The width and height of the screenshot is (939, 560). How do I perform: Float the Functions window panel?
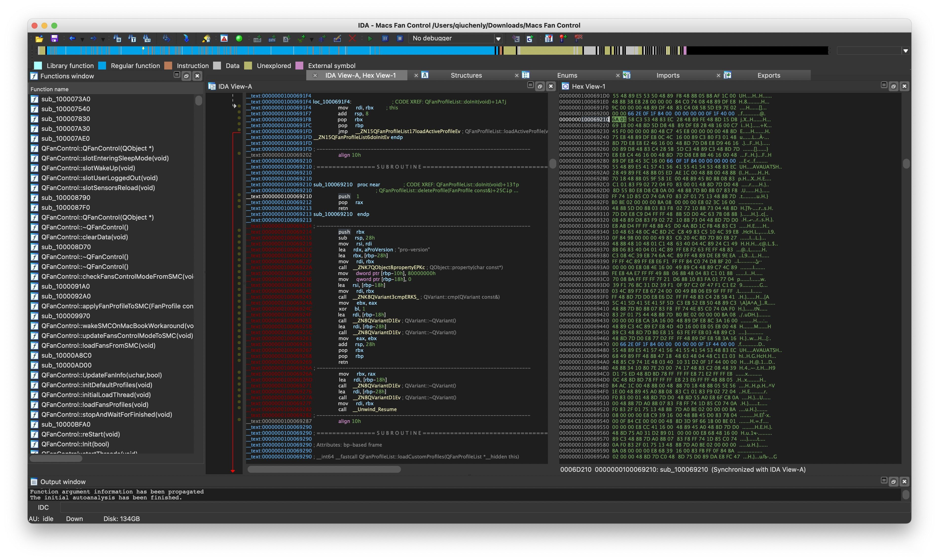coord(186,76)
